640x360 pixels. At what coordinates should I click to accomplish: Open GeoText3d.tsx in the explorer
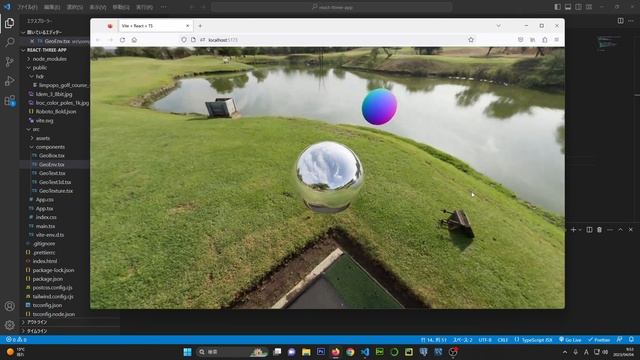tap(55, 182)
